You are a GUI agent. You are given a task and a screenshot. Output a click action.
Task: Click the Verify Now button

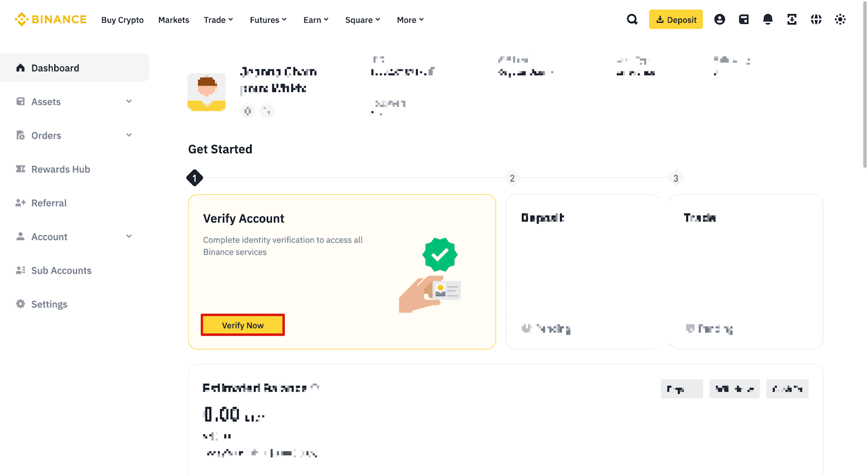242,325
